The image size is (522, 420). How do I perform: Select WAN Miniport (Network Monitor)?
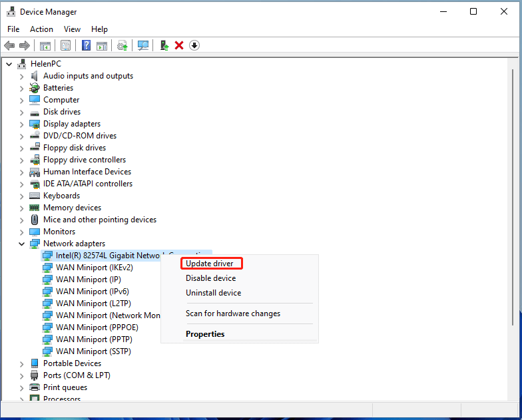coord(108,315)
